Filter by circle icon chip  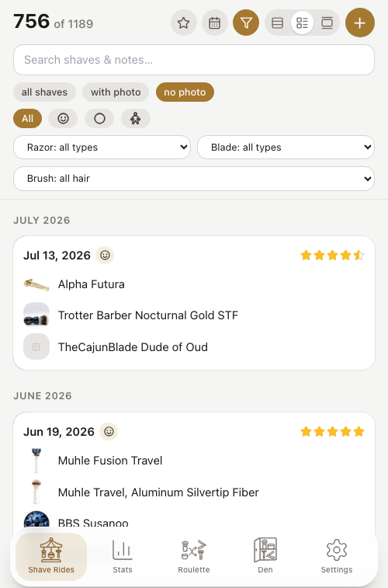99,119
